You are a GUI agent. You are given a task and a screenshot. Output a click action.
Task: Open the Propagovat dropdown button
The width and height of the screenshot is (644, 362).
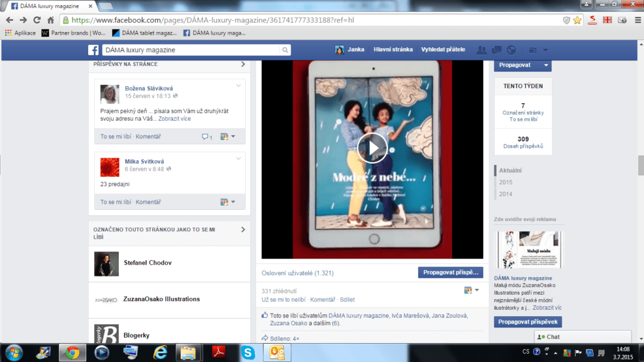point(522,65)
